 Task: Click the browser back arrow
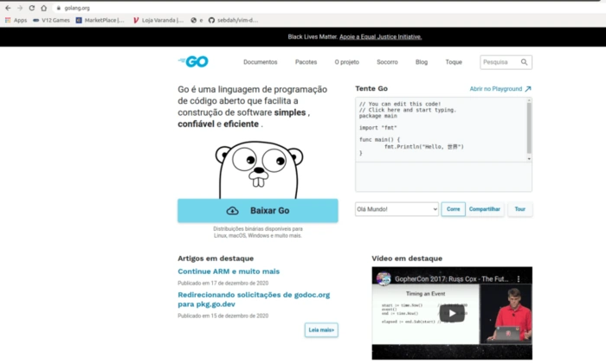point(7,8)
